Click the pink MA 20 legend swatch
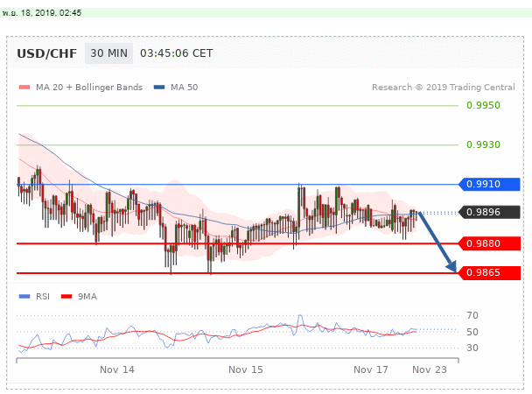Image resolution: width=532 pixels, height=394 pixels. 24,88
